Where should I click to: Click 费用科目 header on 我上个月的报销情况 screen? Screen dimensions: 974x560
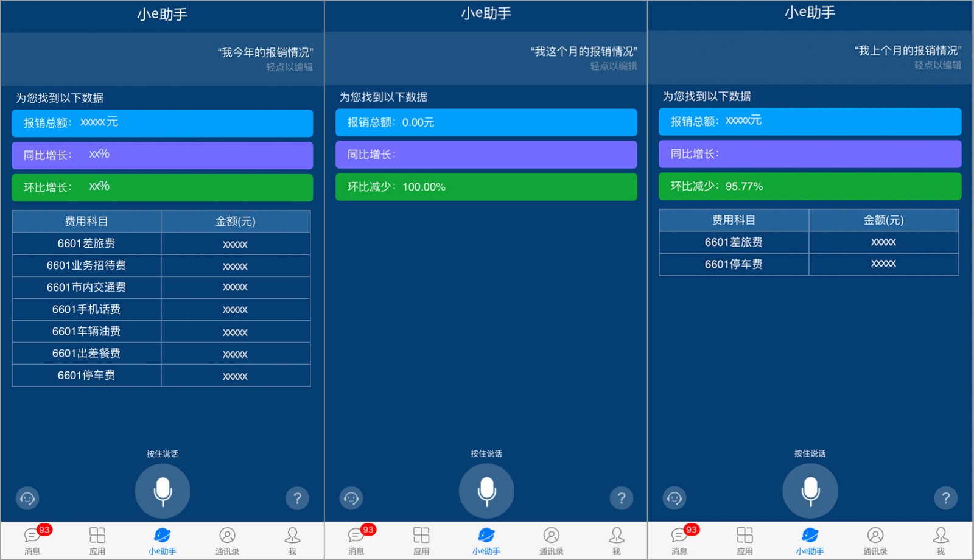(734, 220)
